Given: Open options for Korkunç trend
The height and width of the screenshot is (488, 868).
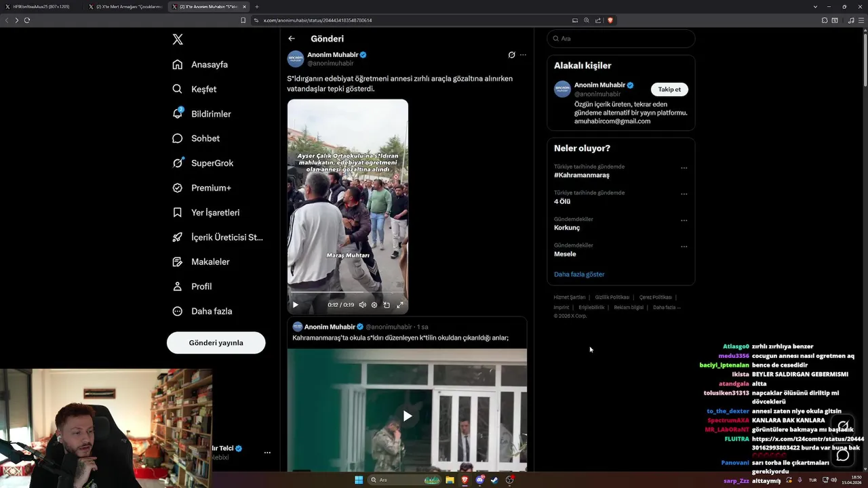Looking at the screenshot, I should click(684, 220).
